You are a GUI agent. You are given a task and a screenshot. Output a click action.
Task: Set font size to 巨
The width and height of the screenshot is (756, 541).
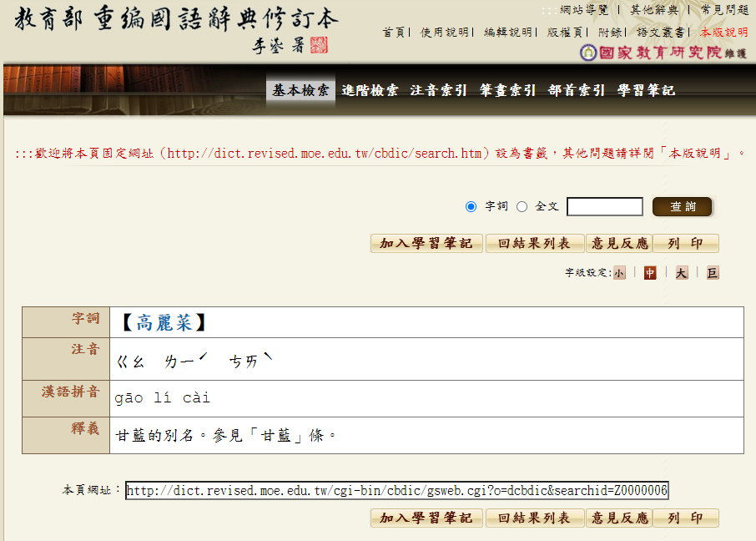coord(713,273)
